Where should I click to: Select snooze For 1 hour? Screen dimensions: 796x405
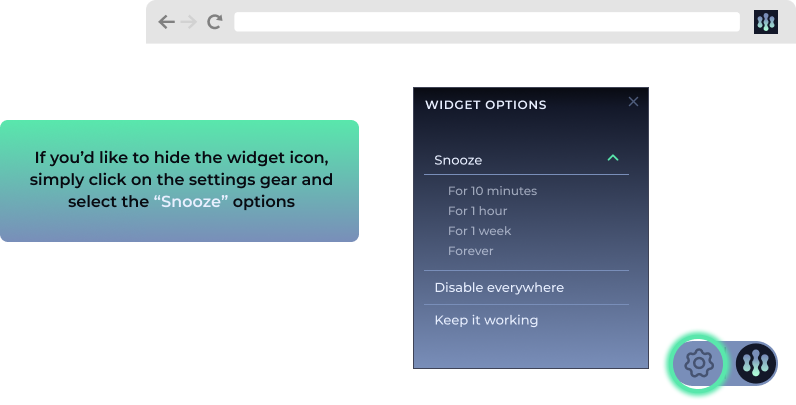(477, 211)
